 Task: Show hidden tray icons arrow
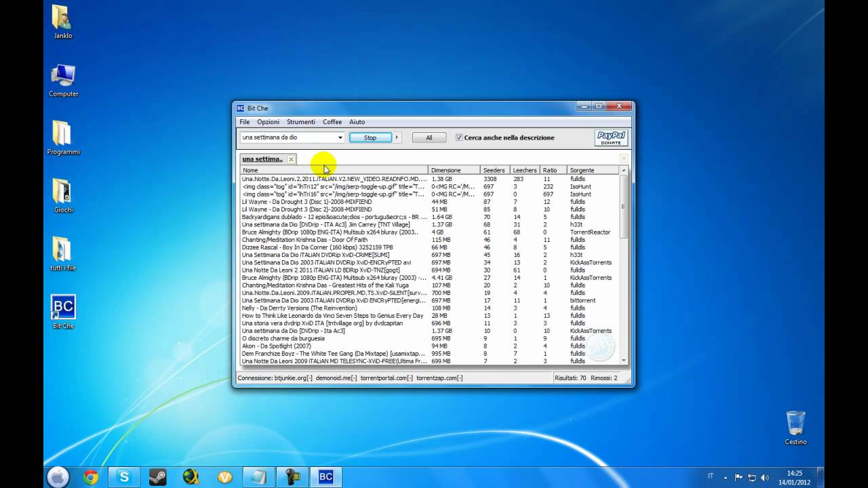725,477
